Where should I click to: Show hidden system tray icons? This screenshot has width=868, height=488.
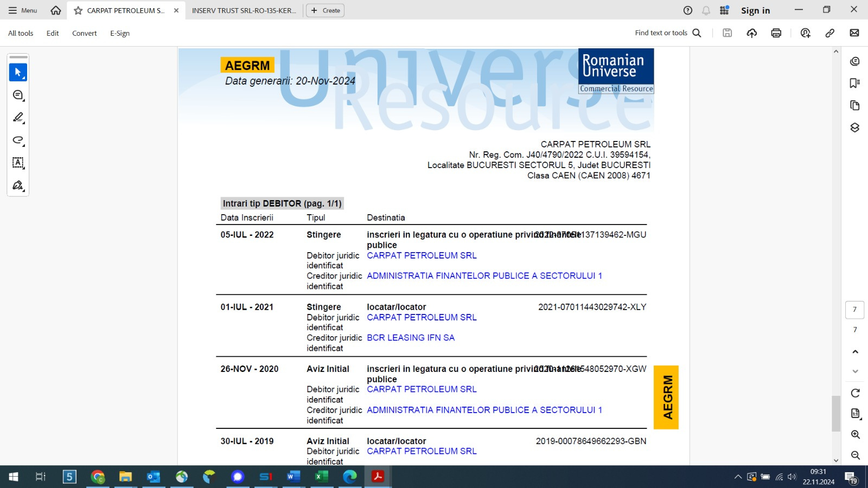738,477
